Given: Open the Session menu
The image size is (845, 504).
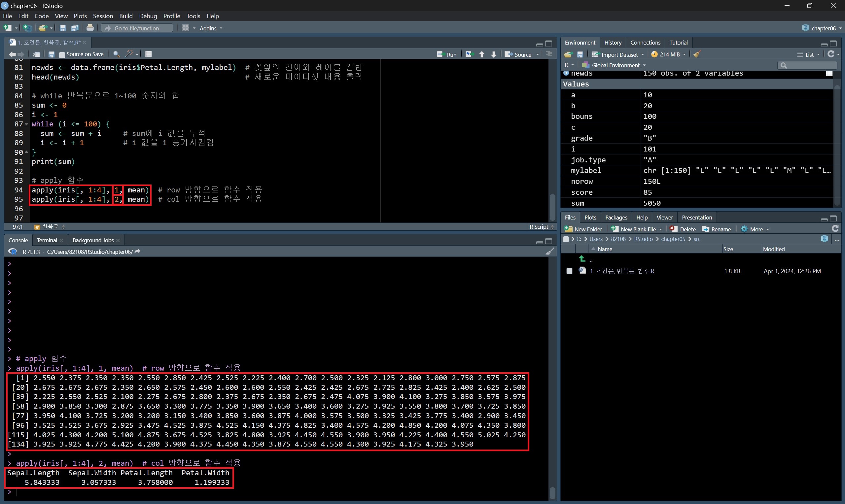Looking at the screenshot, I should (x=103, y=16).
